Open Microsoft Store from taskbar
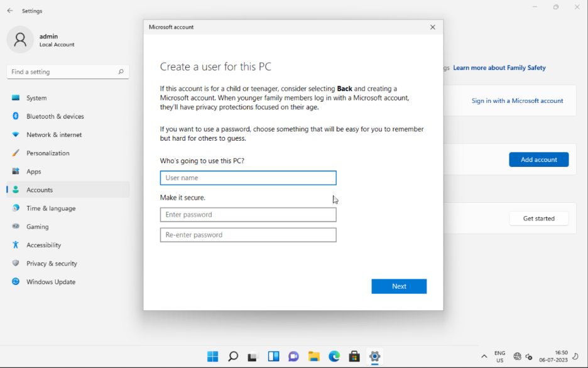This screenshot has width=588, height=368. point(354,357)
